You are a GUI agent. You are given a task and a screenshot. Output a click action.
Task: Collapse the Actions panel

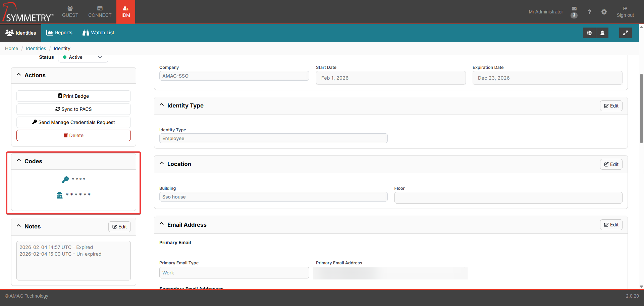tap(19, 75)
